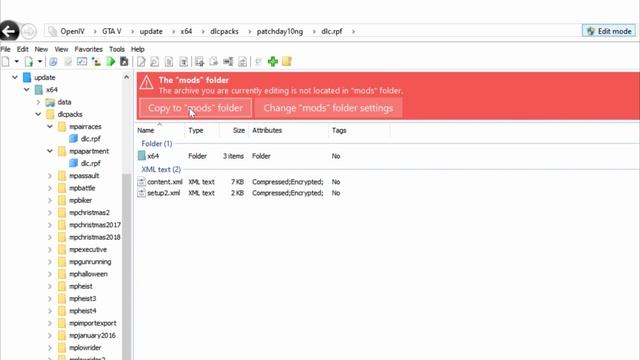Click Copy to "mods" folder button
This screenshot has height=360, width=640.
pos(196,108)
